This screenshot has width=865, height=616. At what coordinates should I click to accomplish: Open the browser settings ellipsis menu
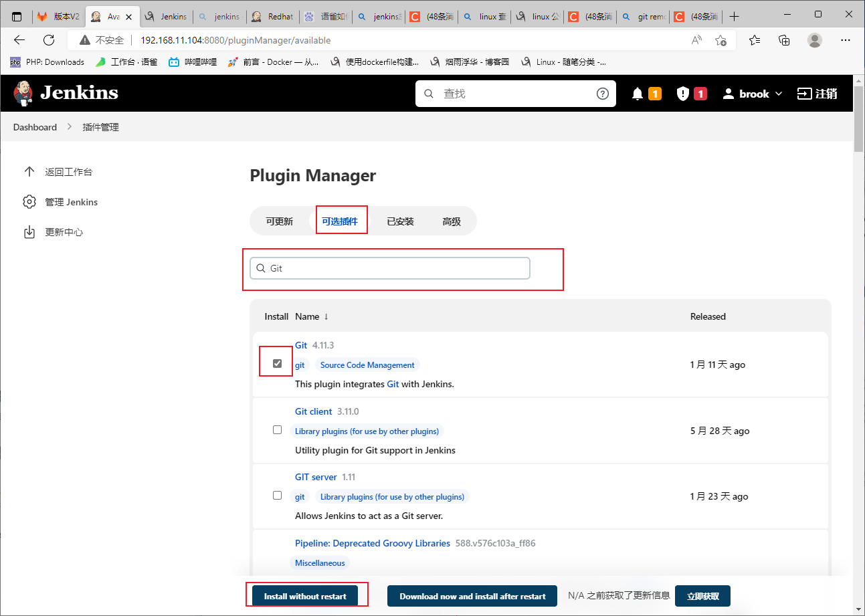click(x=844, y=40)
